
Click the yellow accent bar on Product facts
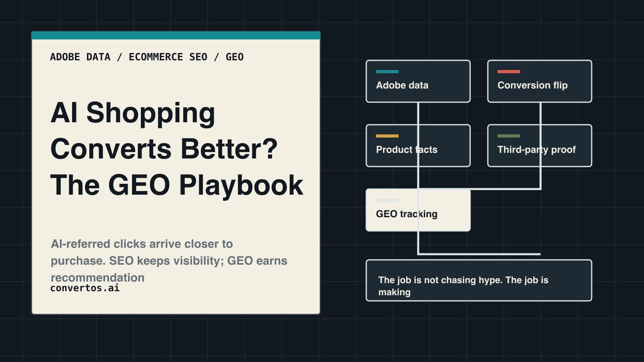pyautogui.click(x=387, y=136)
